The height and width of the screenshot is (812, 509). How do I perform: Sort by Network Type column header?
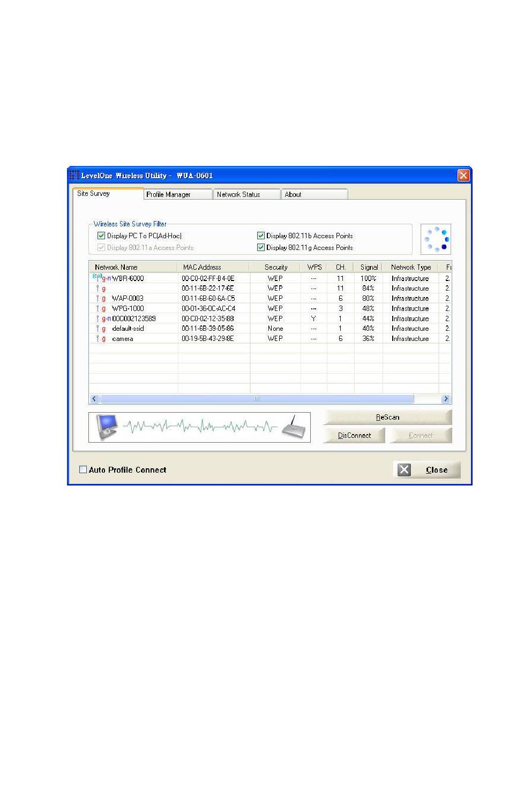point(410,267)
